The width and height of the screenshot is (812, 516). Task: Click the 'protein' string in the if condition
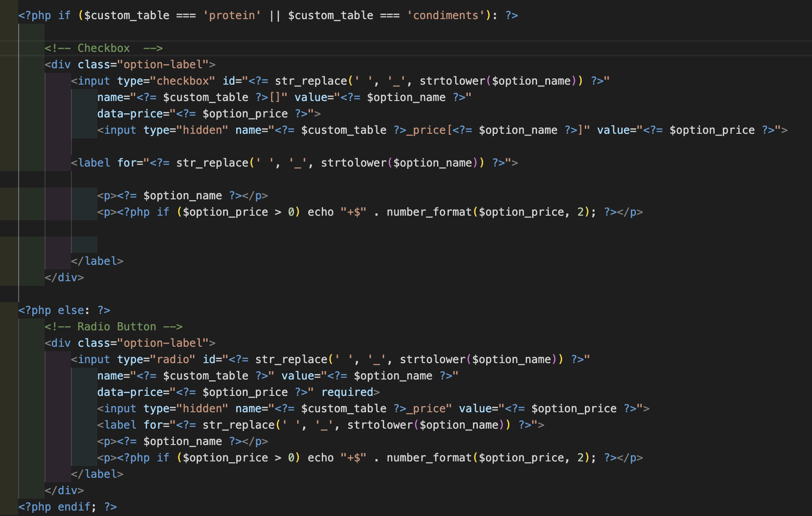(x=232, y=15)
